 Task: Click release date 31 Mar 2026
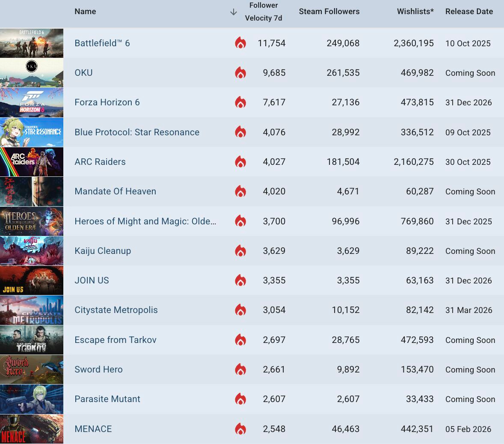click(x=468, y=310)
